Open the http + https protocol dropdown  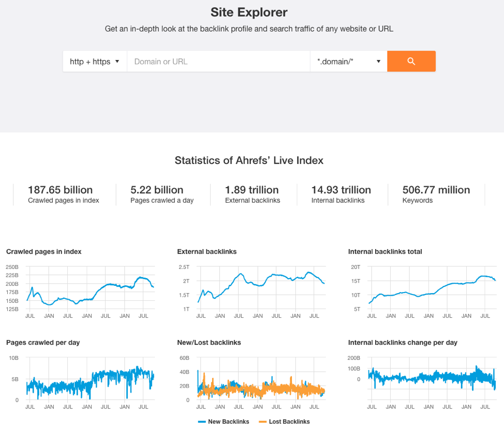click(x=95, y=62)
